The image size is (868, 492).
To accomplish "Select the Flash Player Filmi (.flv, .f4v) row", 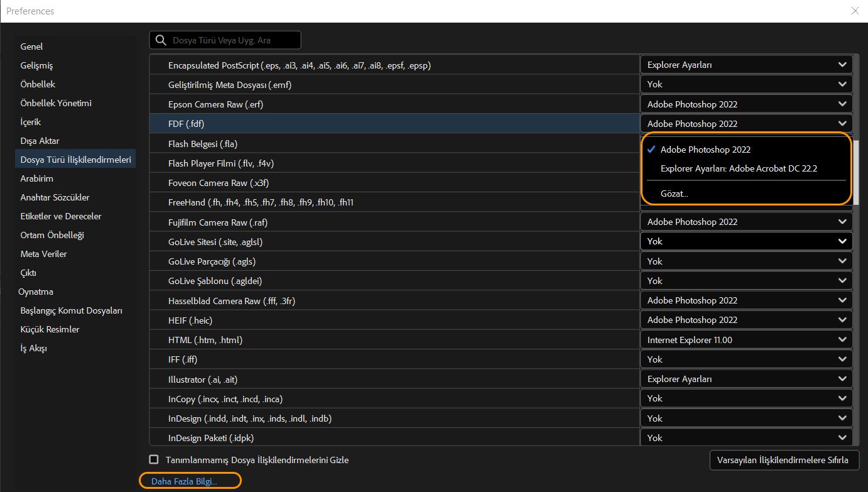I will click(x=394, y=163).
